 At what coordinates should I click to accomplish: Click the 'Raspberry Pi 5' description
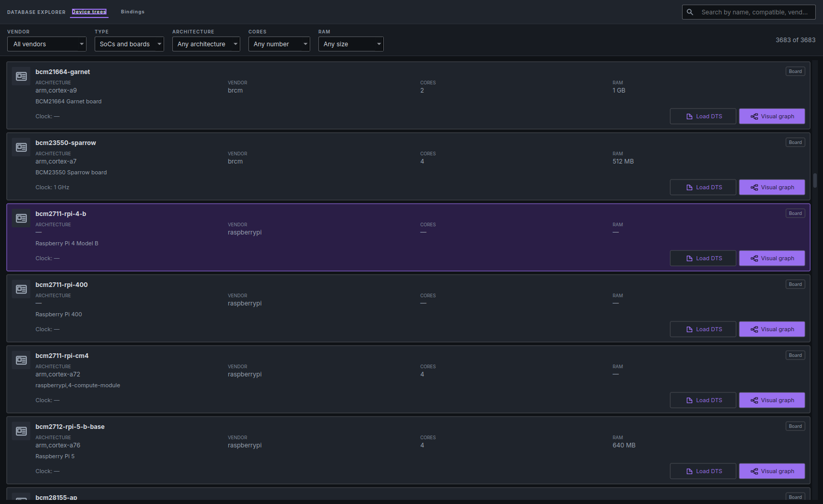(x=55, y=456)
